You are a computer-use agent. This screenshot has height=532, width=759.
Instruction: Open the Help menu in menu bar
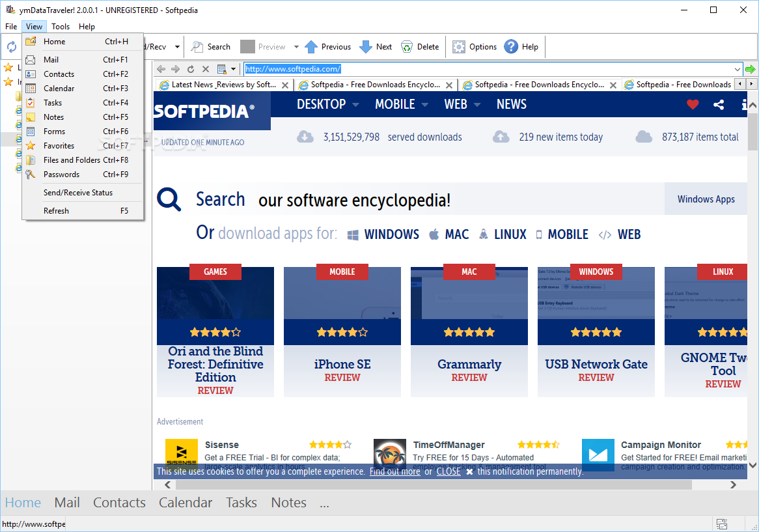87,27
